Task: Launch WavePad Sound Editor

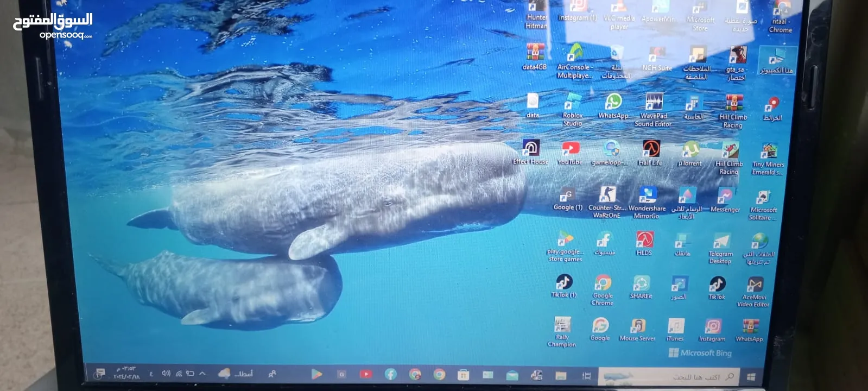Action: pyautogui.click(x=654, y=110)
